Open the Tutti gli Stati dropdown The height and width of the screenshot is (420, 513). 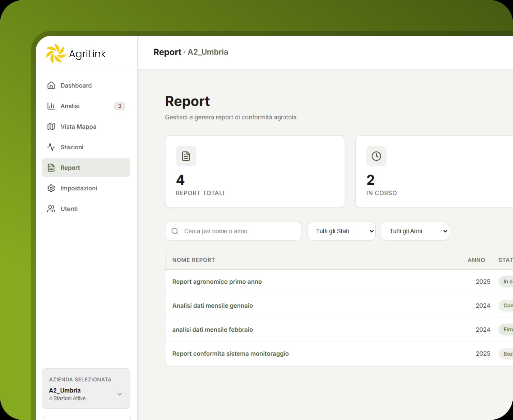tap(341, 231)
